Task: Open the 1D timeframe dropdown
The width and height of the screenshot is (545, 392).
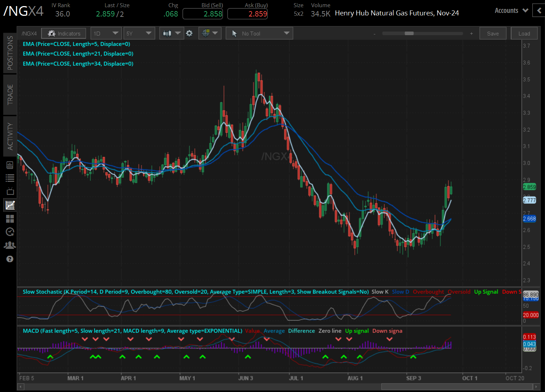Action: pos(106,33)
